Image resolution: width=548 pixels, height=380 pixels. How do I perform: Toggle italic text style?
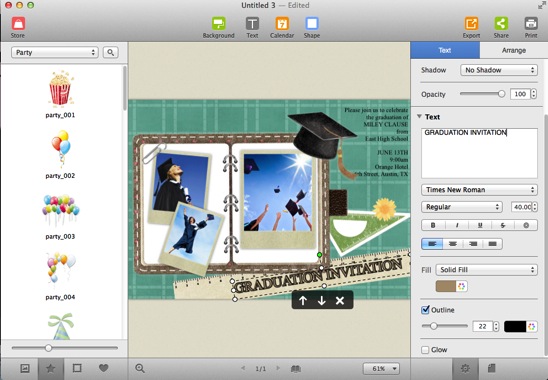tap(456, 225)
